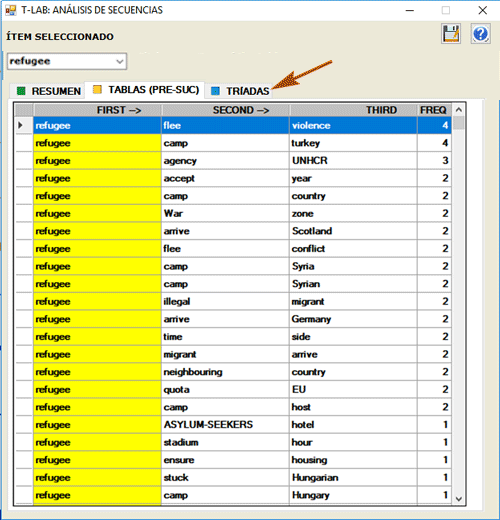Viewport: 500px width, 520px height.
Task: Sort by the FREQ column header
Action: point(434,110)
